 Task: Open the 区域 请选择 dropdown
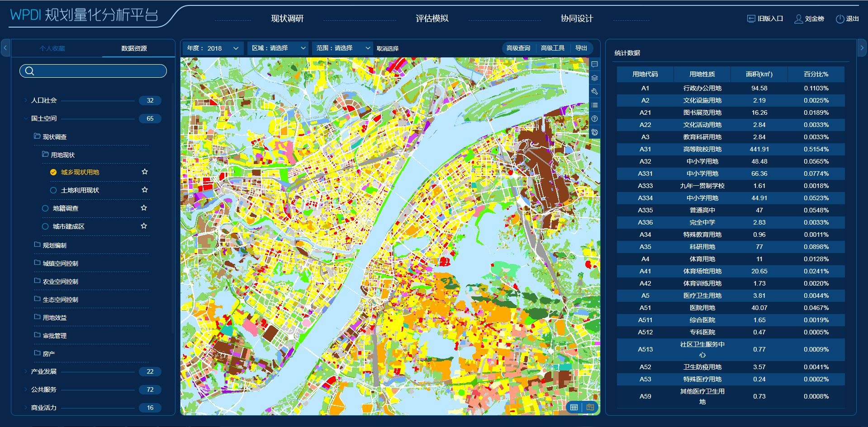[x=278, y=48]
